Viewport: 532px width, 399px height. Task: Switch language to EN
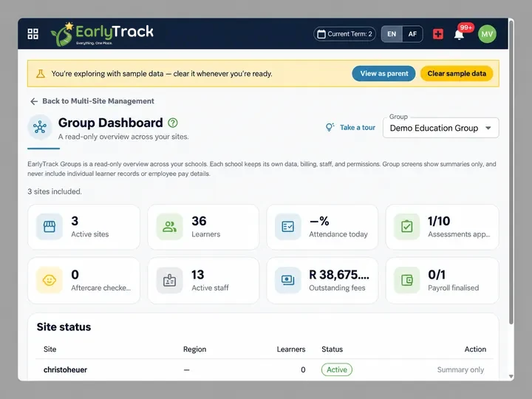click(392, 34)
